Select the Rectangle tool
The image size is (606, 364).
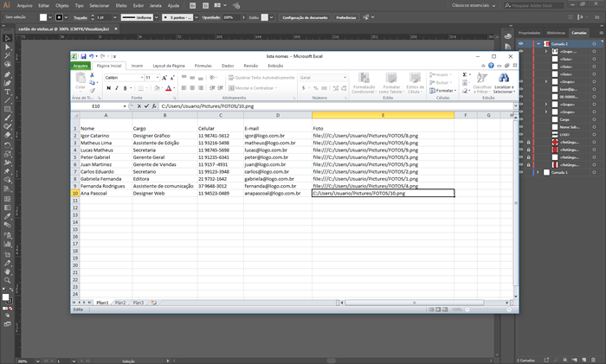(x=7, y=109)
